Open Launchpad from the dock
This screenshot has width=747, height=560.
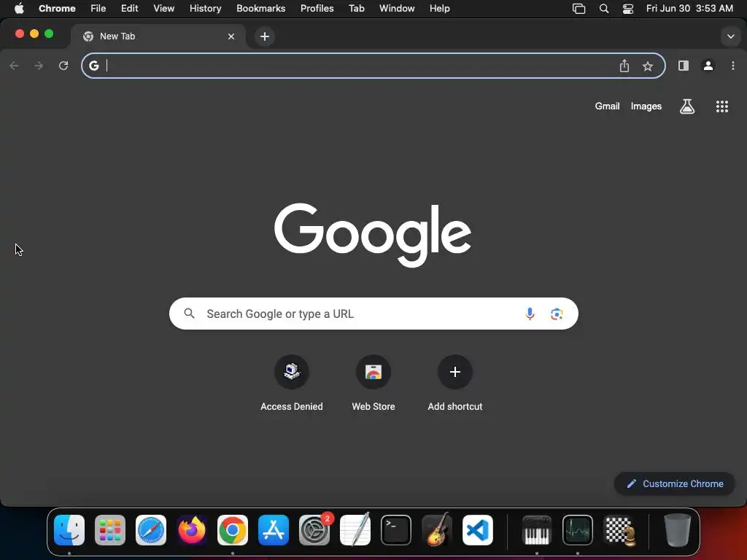tap(110, 530)
